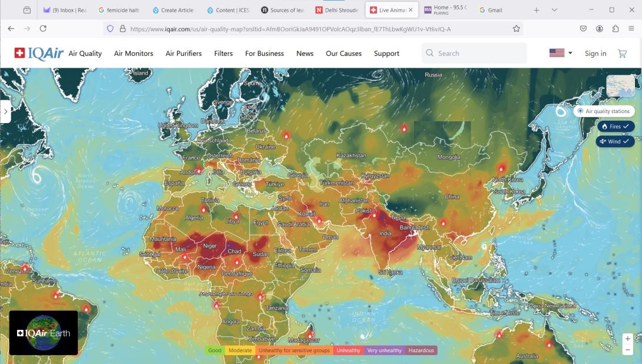Click the Hazardous legend color
Image resolution: width=642 pixels, height=364 pixels.
click(421, 350)
